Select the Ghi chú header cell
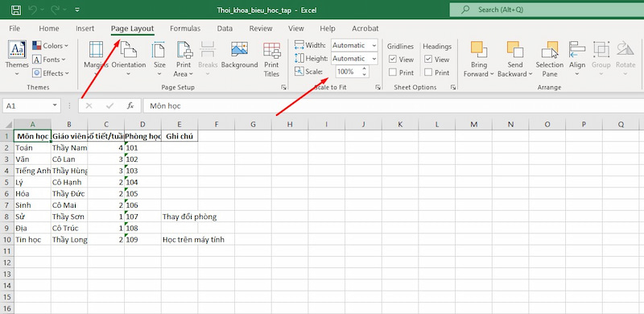The width and height of the screenshot is (644, 314). [180, 136]
